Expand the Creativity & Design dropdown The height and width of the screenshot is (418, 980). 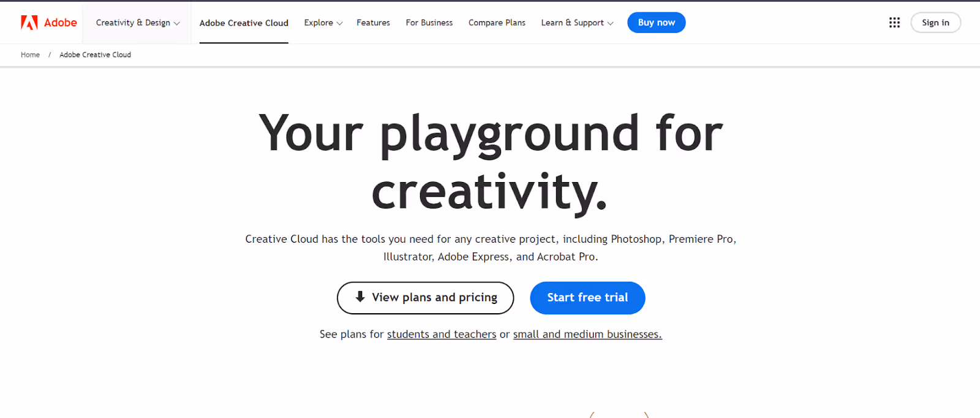(x=137, y=23)
